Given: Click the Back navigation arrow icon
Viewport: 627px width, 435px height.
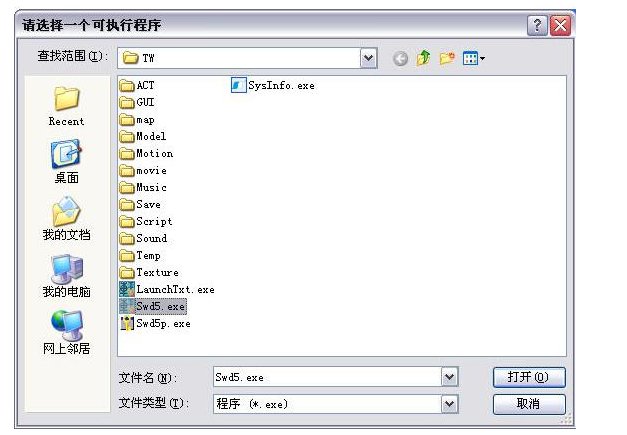Looking at the screenshot, I should [400, 59].
